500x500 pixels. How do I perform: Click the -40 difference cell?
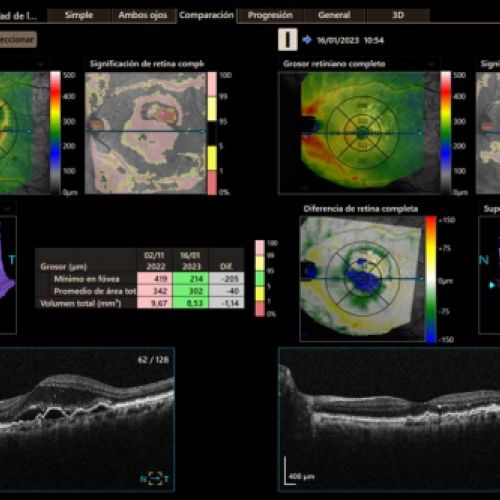(x=226, y=291)
